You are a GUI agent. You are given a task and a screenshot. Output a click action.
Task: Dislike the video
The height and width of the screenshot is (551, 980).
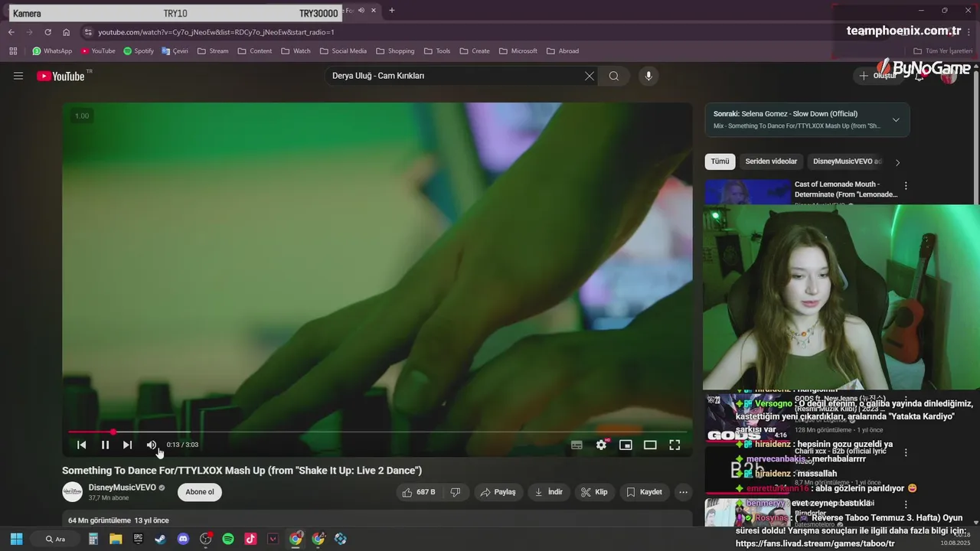point(456,492)
